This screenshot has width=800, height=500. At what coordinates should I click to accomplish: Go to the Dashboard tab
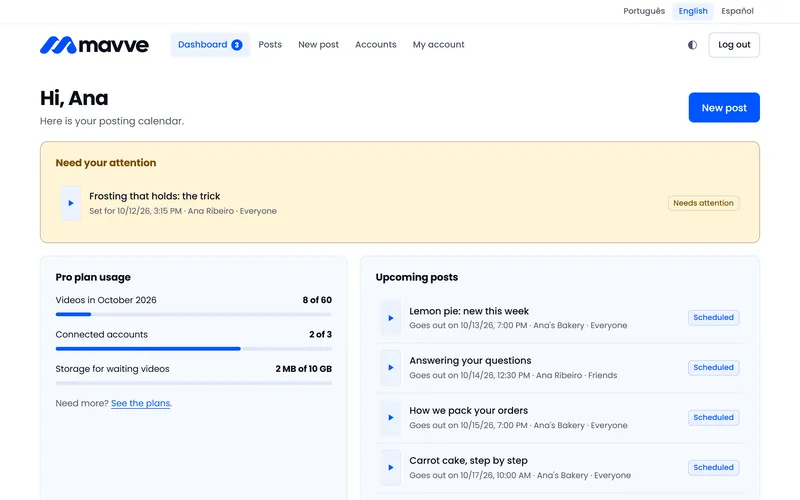pyautogui.click(x=210, y=45)
